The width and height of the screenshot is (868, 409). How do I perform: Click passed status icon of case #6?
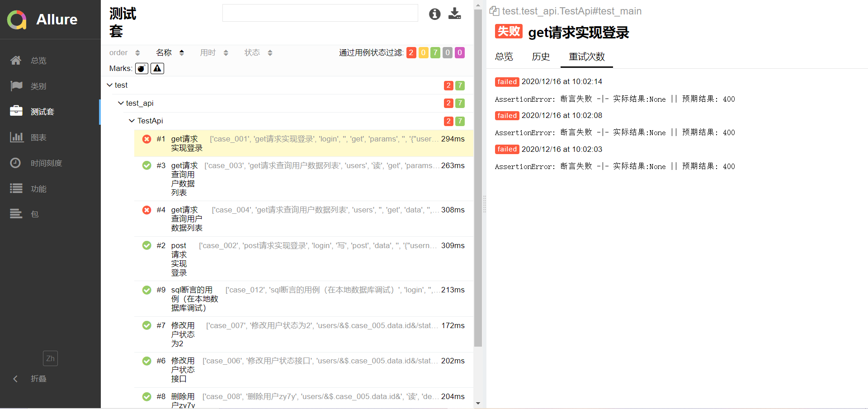click(147, 361)
